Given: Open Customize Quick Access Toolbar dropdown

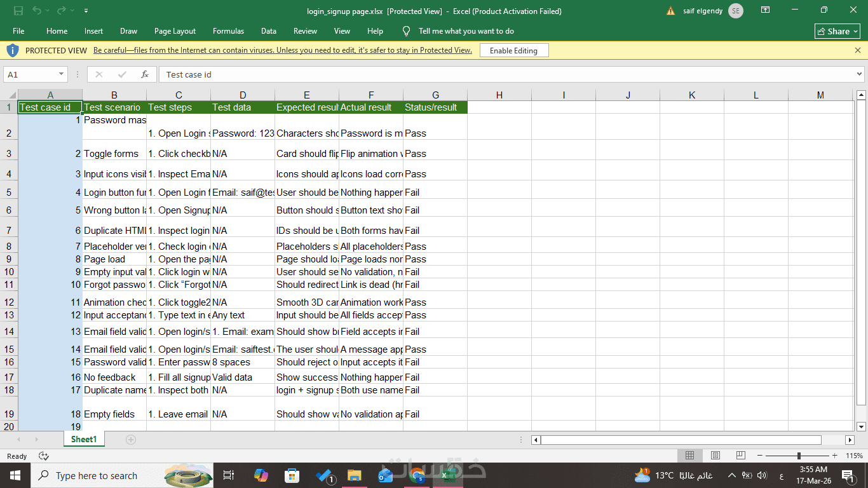Looking at the screenshot, I should point(86,11).
